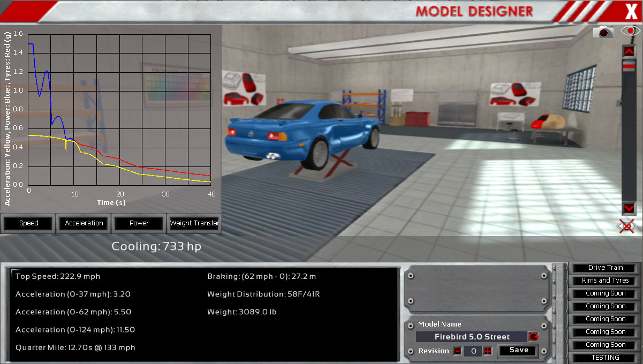Click the Acceleration (0-37 mph) stat

[73, 294]
